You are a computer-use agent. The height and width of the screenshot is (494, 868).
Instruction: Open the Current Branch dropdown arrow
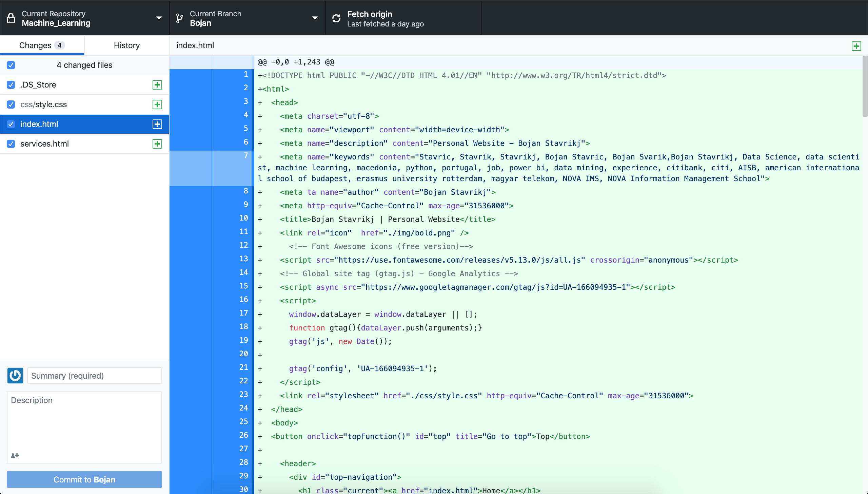coord(315,18)
